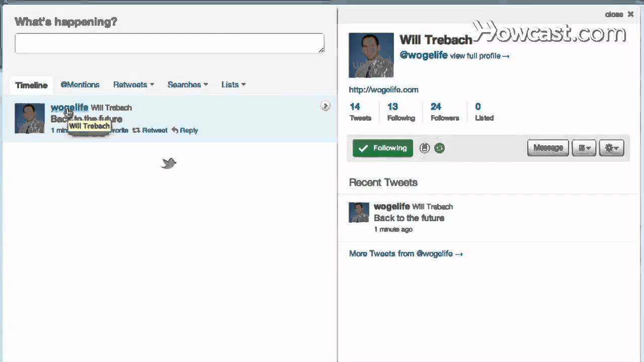Click avatar in Recent Tweets
Screen dimensions: 644x362
tap(359, 213)
